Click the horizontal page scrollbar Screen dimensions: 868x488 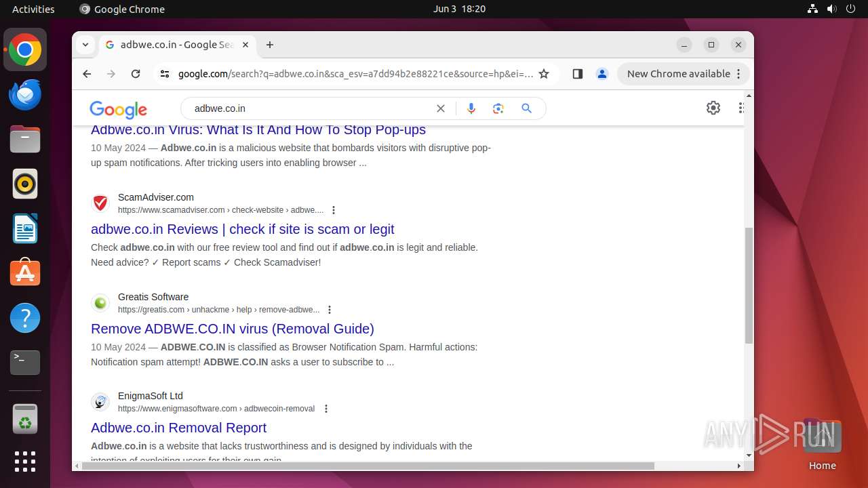pyautogui.click(x=367, y=466)
